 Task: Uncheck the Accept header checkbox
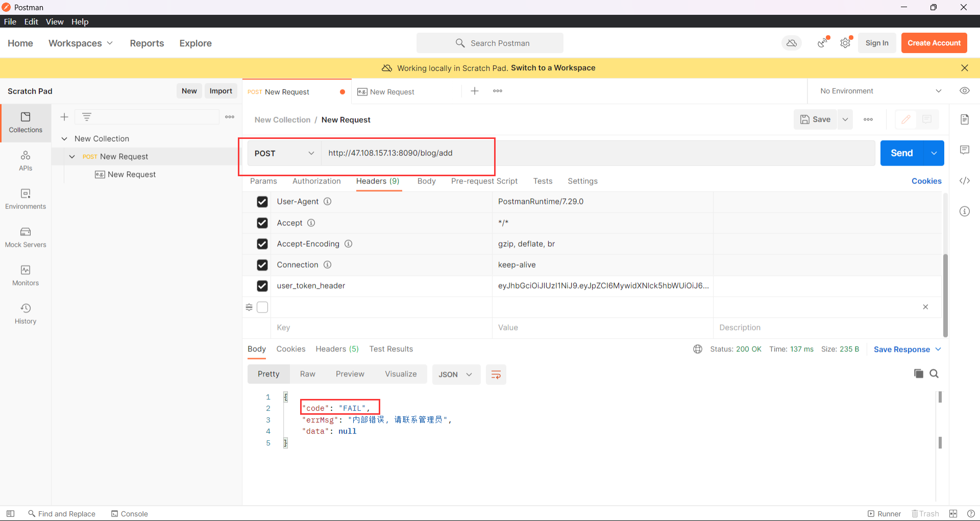coord(262,223)
